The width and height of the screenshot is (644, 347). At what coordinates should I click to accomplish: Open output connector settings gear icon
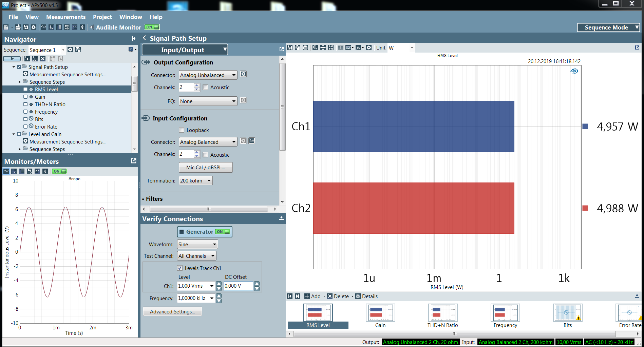[243, 74]
